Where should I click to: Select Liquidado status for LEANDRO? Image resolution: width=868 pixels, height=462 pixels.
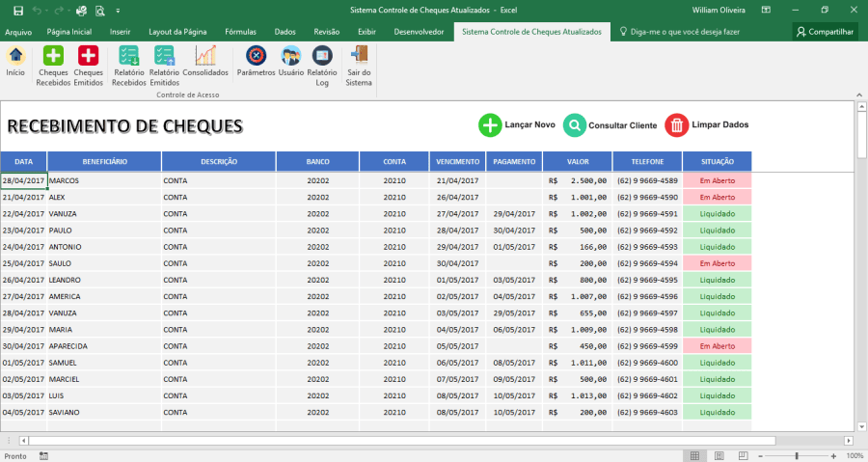pyautogui.click(x=718, y=281)
